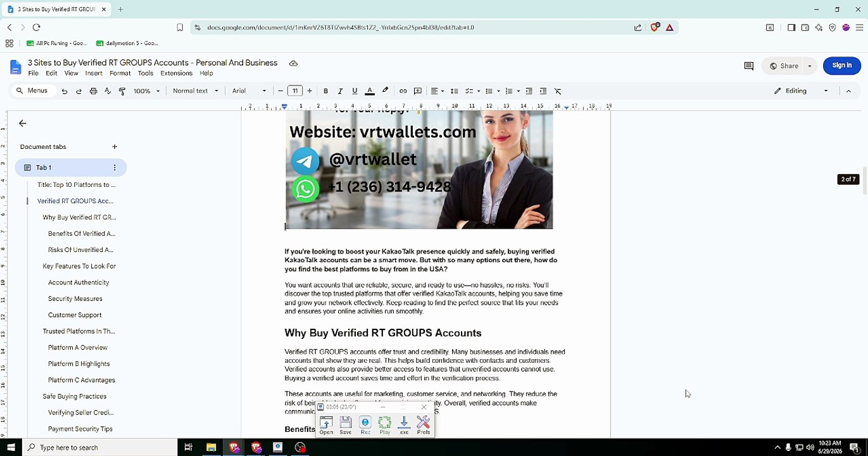868x456 pixels.
Task: Expand the bulleted list options dropdown
Action: (x=498, y=91)
